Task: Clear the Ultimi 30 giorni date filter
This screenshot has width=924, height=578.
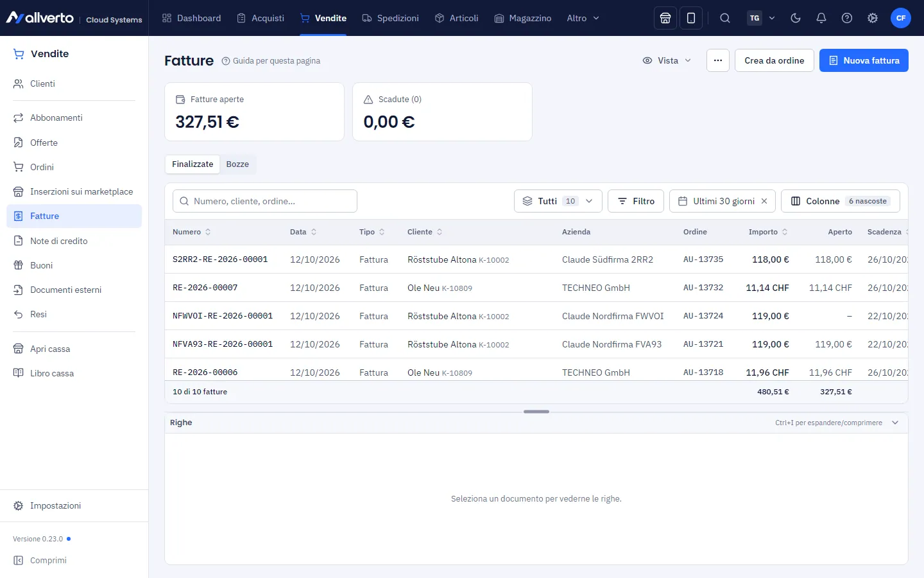Action: [x=764, y=201]
